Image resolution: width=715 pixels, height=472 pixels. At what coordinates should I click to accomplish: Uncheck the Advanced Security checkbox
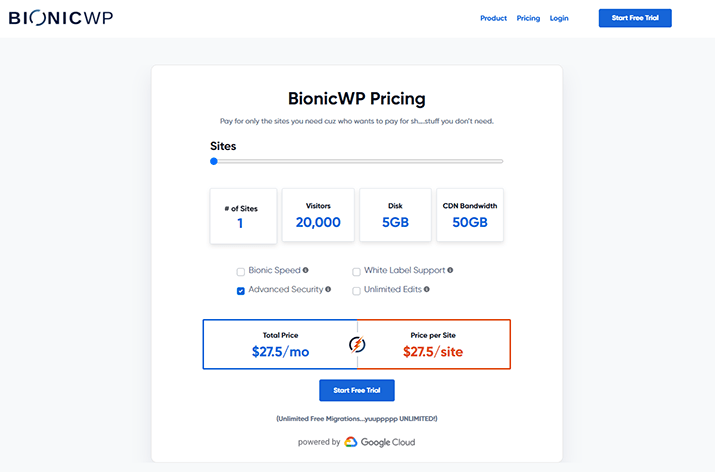[x=241, y=291]
